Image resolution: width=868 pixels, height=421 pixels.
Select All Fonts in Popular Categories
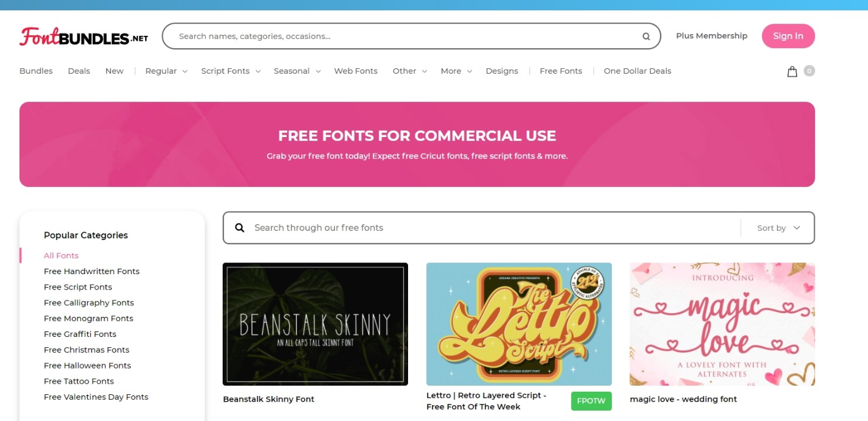click(61, 255)
